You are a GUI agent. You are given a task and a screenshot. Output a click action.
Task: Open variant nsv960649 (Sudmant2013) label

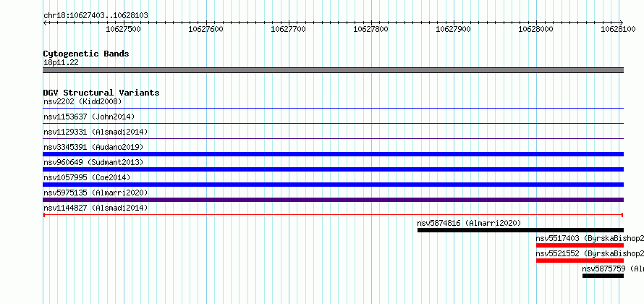pos(93,162)
